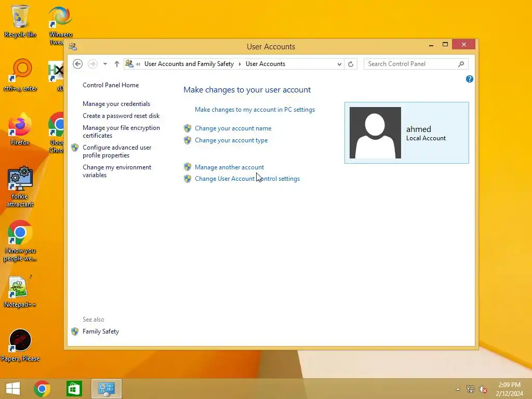
Task: Click the muted volume tray icon
Action: pyautogui.click(x=483, y=389)
